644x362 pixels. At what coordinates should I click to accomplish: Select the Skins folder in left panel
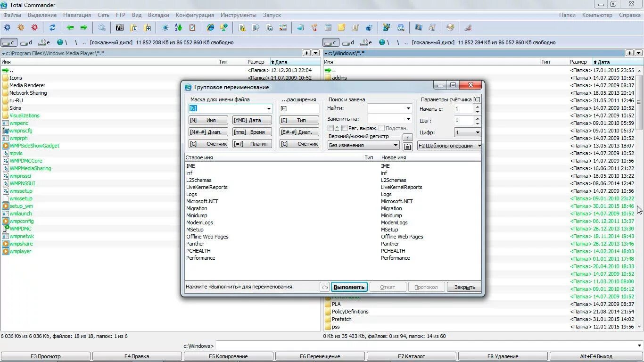15,108
